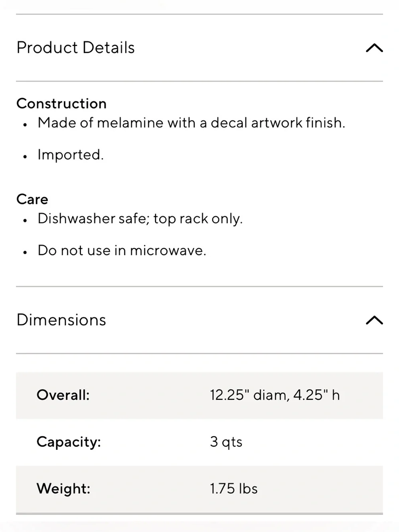The image size is (399, 532).
Task: Click the bullet point before Imported
Action: tap(25, 157)
